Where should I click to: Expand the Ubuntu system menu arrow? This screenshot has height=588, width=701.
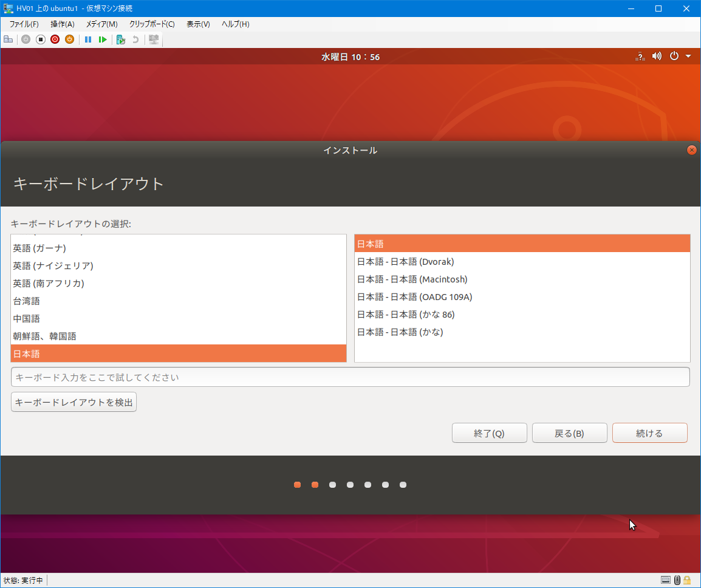click(x=688, y=56)
